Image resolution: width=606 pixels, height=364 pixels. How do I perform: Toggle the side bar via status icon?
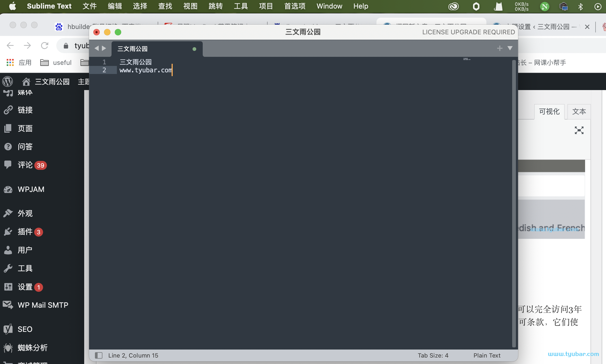click(x=99, y=355)
